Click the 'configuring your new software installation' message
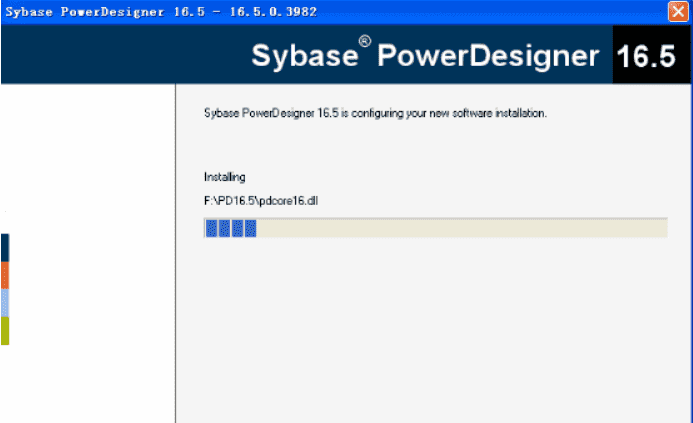This screenshot has width=693, height=423. (375, 113)
